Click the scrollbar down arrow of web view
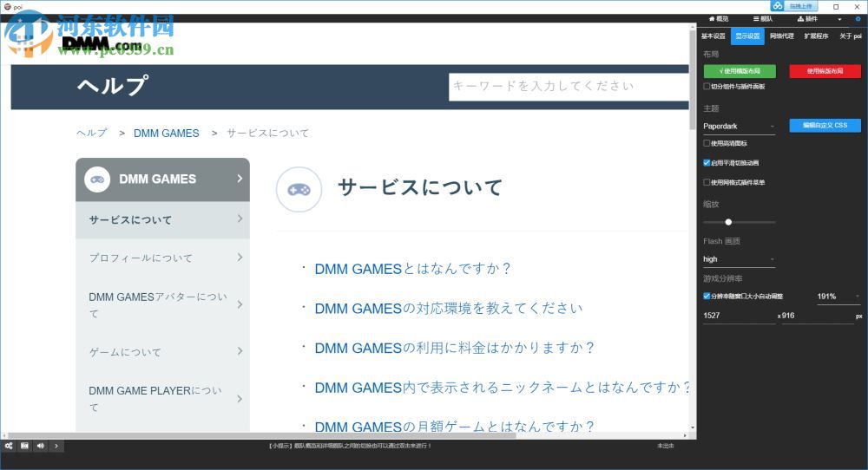This screenshot has height=470, width=868. [x=693, y=428]
